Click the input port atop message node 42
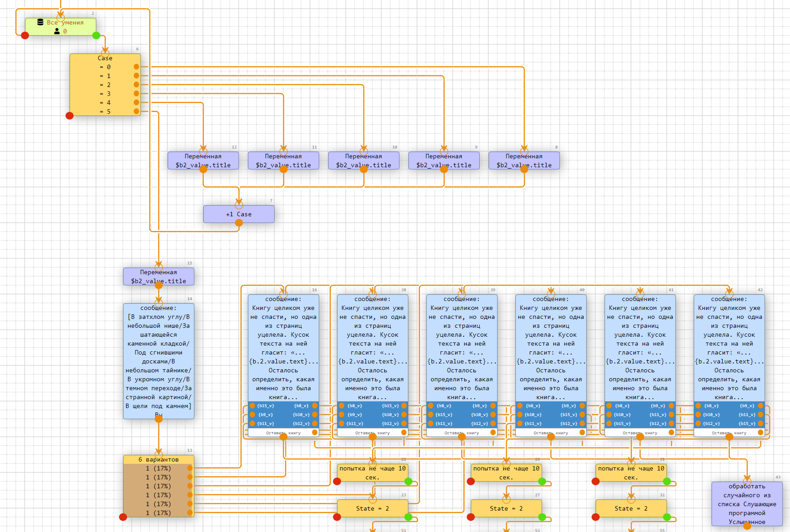 729,294
